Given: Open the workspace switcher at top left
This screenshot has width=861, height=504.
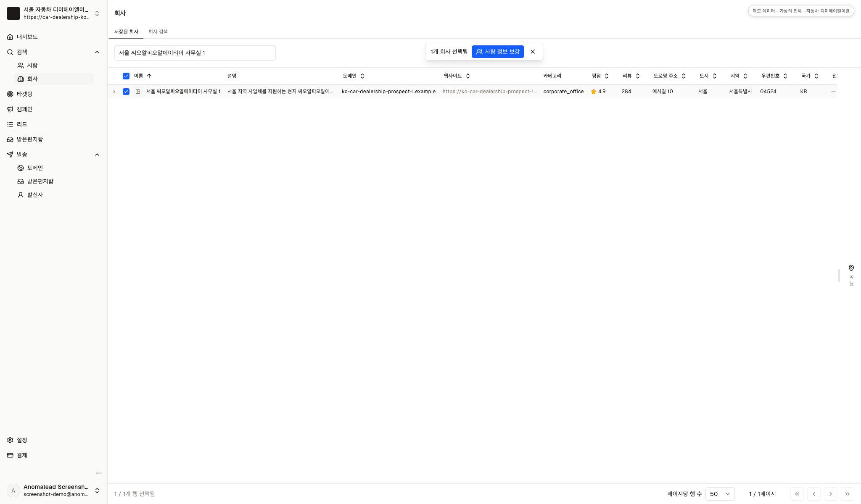Looking at the screenshot, I should pyautogui.click(x=53, y=13).
